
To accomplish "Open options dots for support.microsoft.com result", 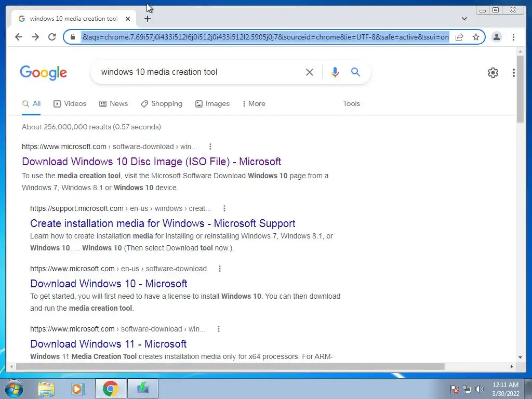I will (224, 208).
